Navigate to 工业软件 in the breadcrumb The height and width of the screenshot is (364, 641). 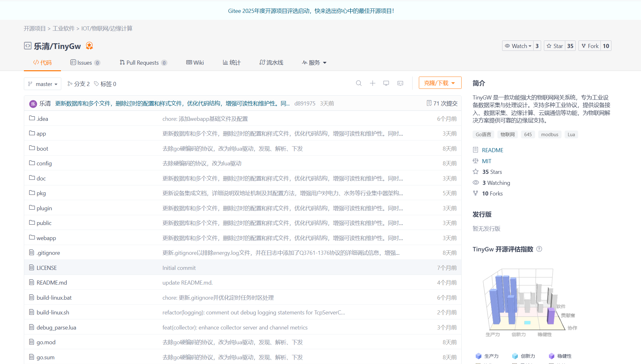click(64, 28)
